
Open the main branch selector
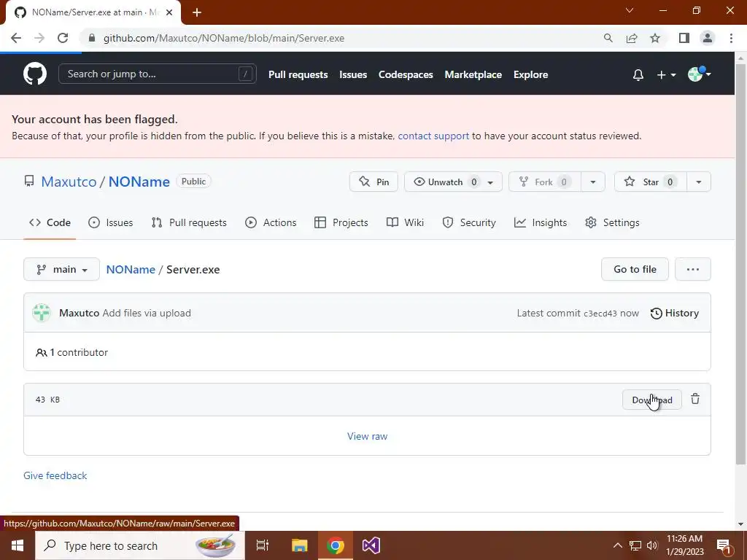[x=61, y=270]
